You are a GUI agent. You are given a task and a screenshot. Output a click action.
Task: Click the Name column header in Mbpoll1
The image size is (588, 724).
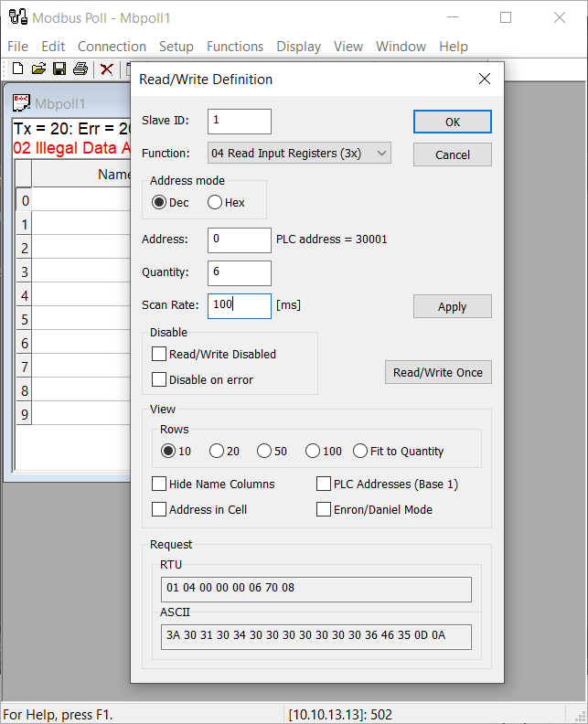coord(81,174)
